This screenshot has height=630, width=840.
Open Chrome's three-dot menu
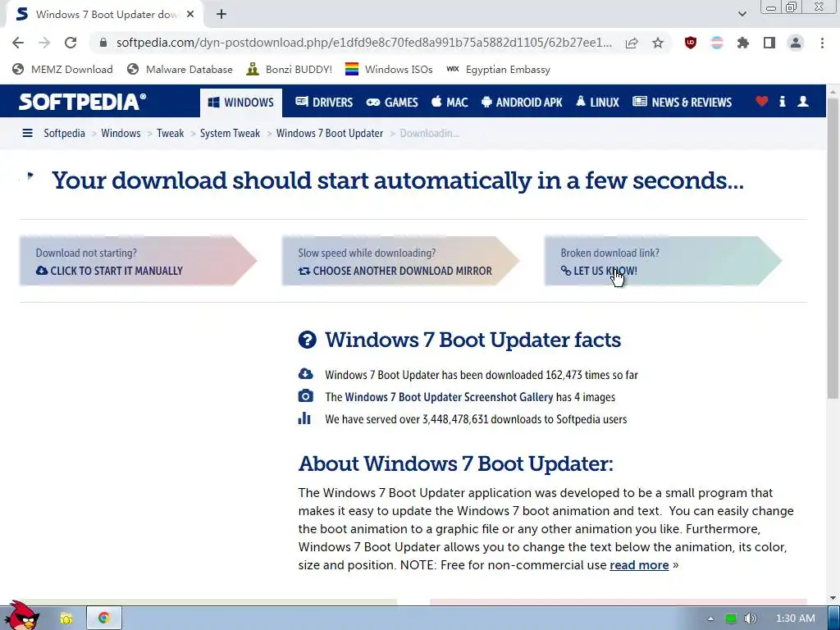click(822, 43)
